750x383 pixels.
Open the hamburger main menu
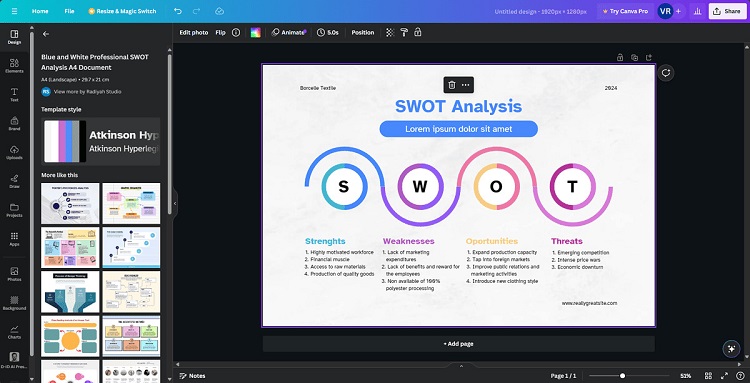[x=14, y=11]
